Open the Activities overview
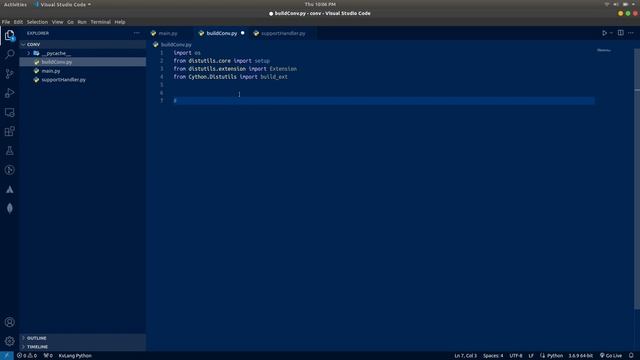This screenshot has height=360, width=640. (x=15, y=4)
